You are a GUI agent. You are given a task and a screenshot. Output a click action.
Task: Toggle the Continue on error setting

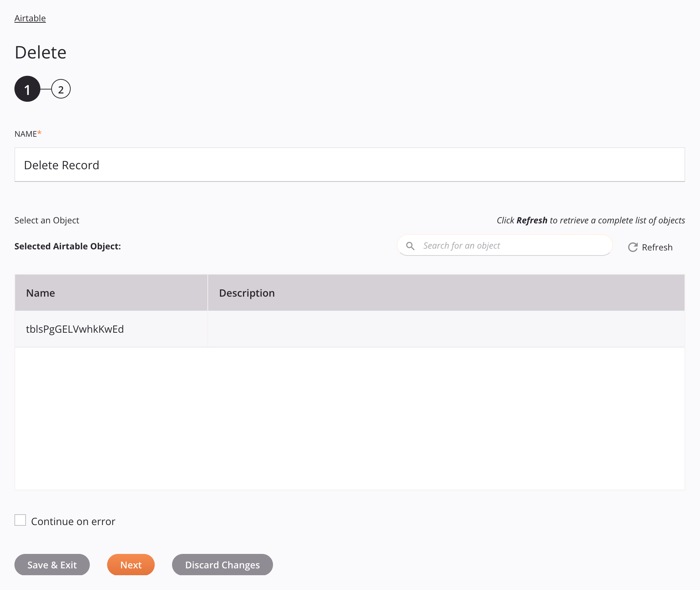[20, 520]
